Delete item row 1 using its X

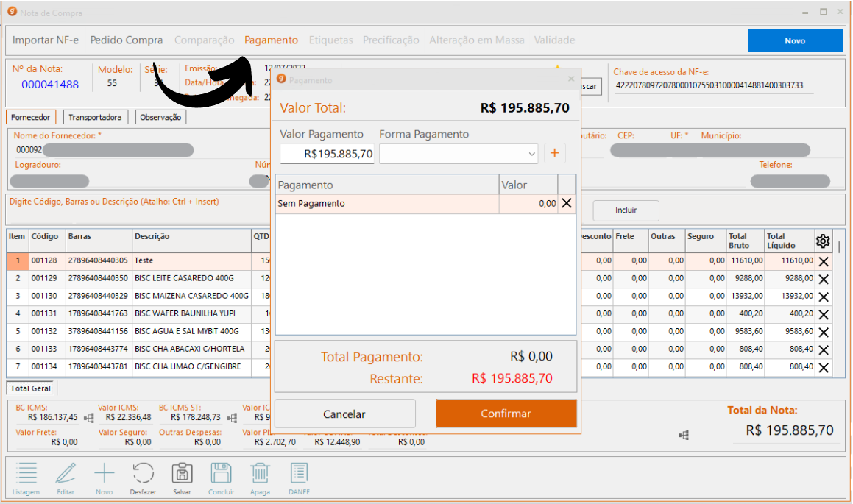pyautogui.click(x=824, y=261)
